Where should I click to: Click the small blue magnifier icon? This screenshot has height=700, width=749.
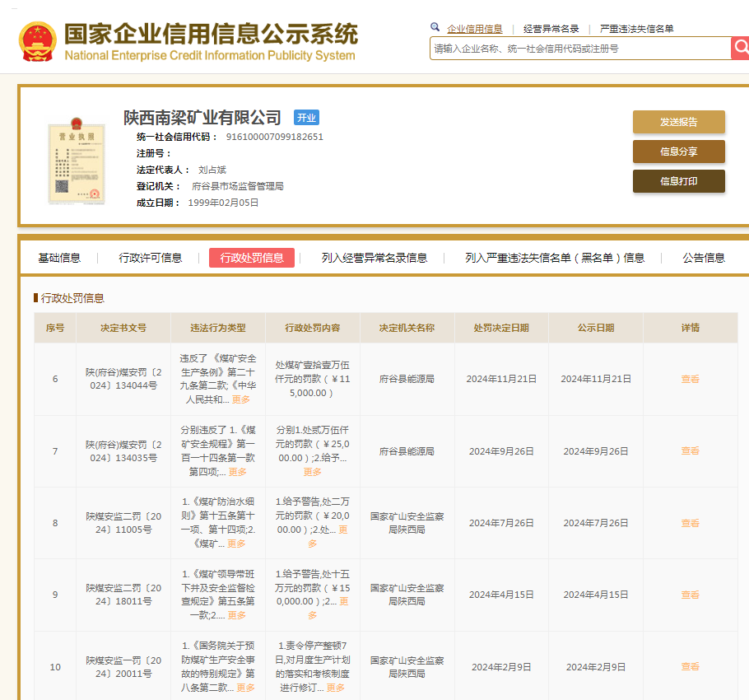pos(435,27)
